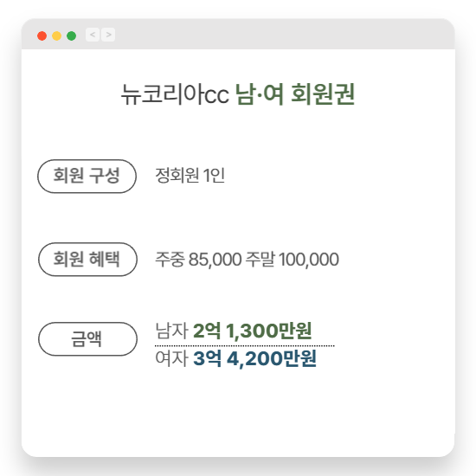Click the gray window title bar
Image resolution: width=476 pixels, height=476 pixels.
tap(238, 34)
